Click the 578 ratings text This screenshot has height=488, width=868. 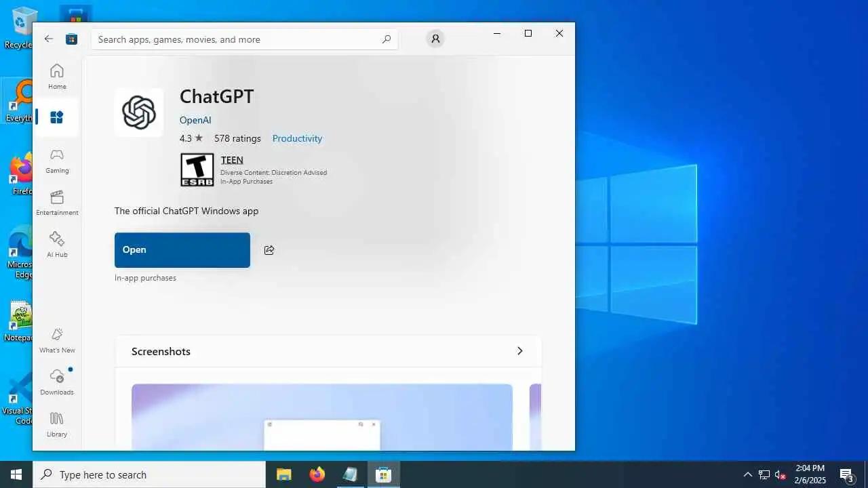coord(237,138)
